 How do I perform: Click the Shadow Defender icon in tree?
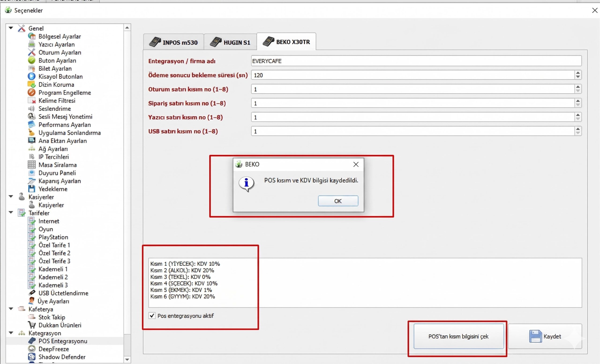point(31,357)
